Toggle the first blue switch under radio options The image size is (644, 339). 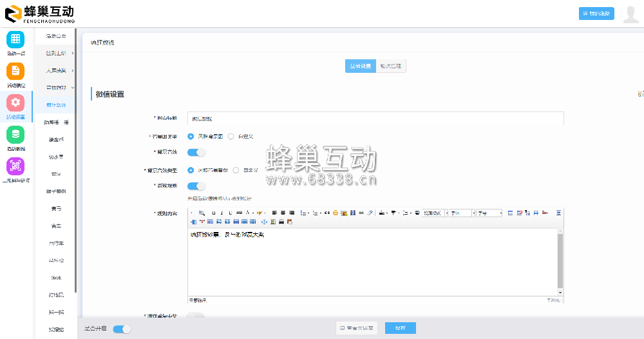pyautogui.click(x=196, y=153)
